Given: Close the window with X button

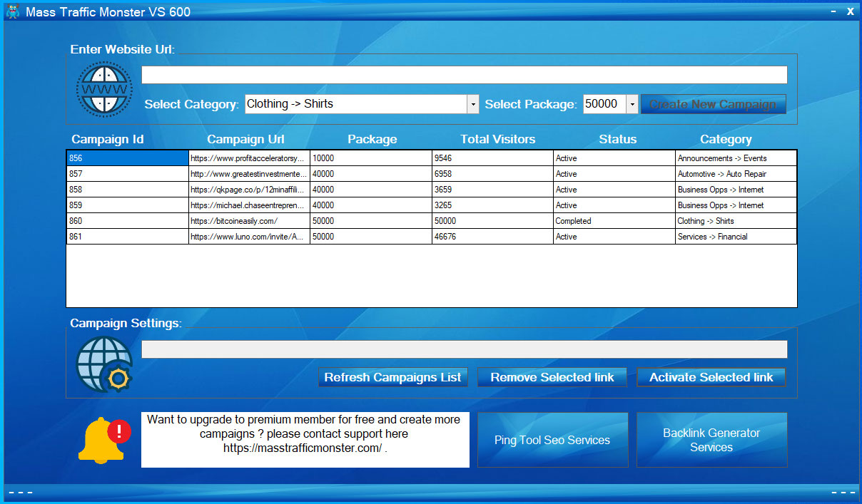Looking at the screenshot, I should [850, 11].
